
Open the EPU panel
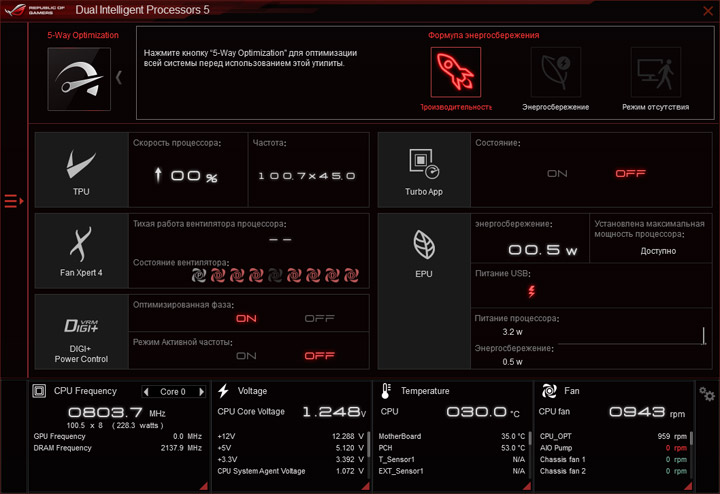click(x=424, y=291)
